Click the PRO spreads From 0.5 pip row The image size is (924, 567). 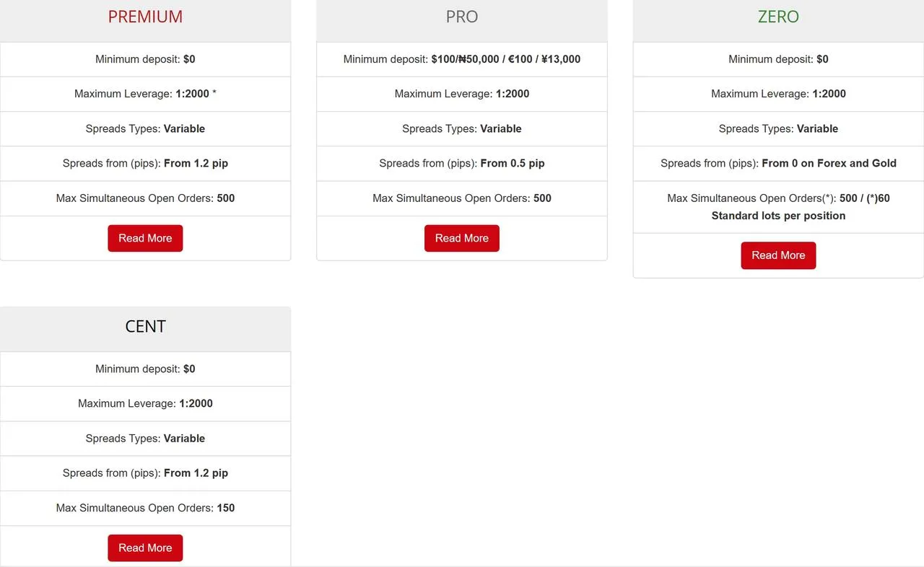tap(462, 163)
